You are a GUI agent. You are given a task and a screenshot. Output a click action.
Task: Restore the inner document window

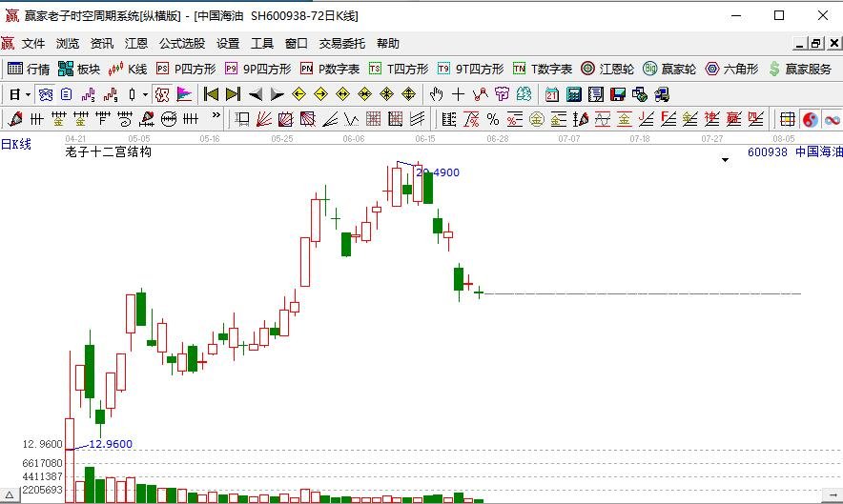click(816, 44)
